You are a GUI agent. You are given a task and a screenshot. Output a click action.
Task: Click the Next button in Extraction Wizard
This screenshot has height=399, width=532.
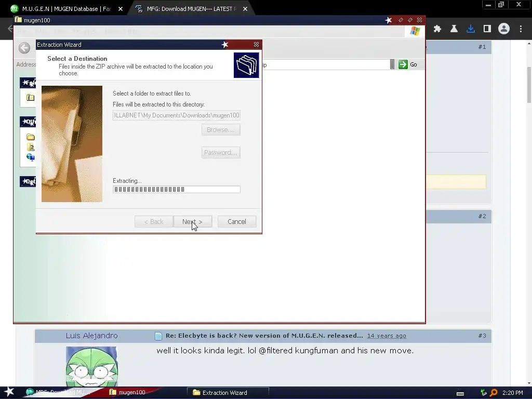(192, 221)
